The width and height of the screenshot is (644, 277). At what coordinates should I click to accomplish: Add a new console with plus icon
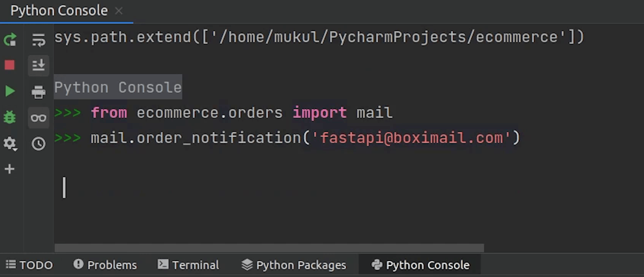[10, 169]
